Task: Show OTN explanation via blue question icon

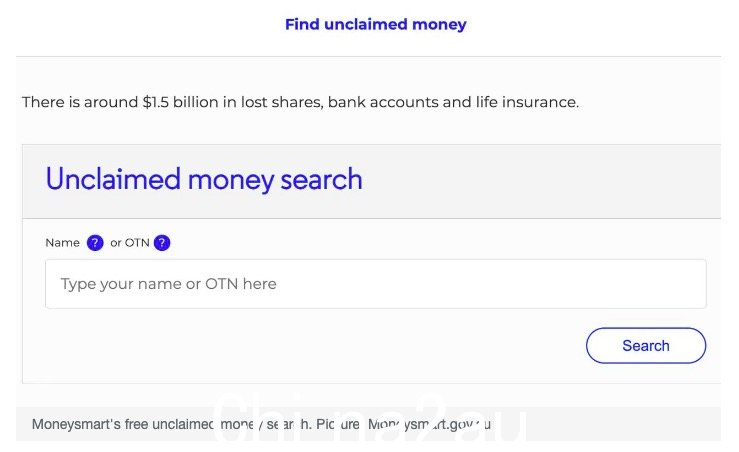Action: [162, 243]
